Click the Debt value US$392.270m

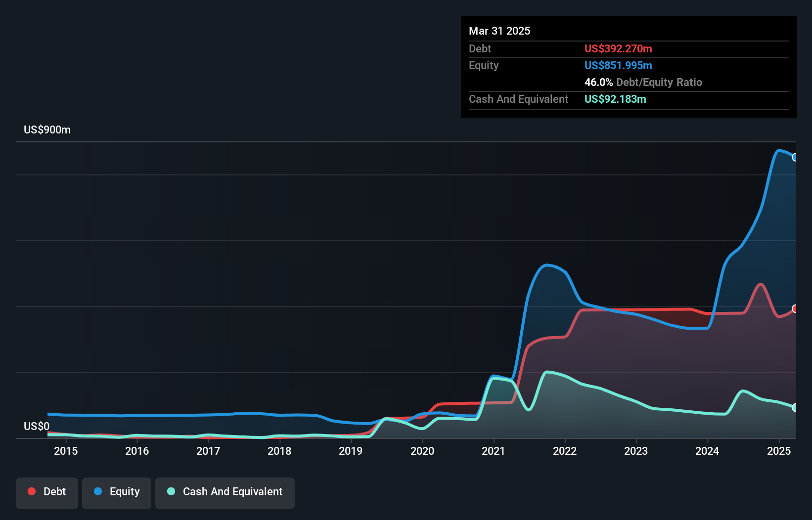(x=618, y=48)
